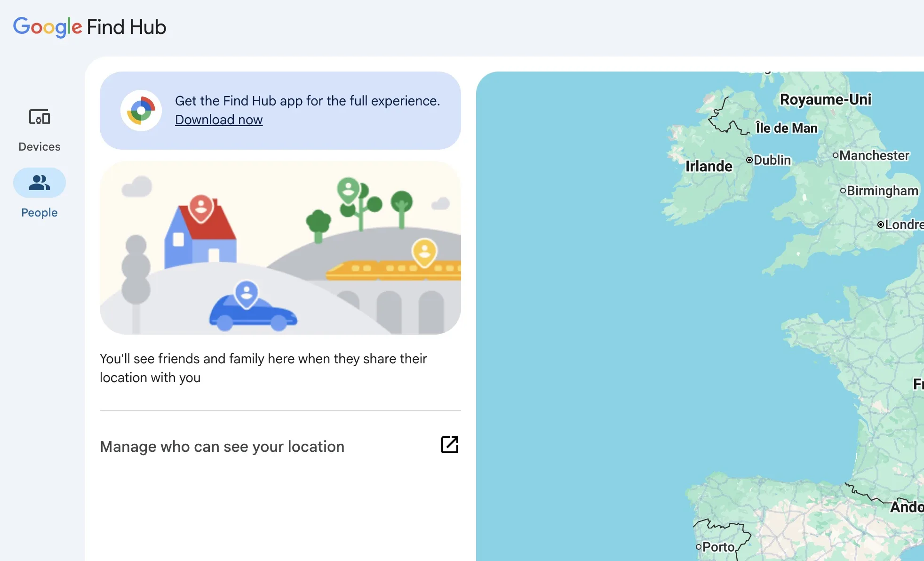This screenshot has height=561, width=924.
Task: Click Manchester city marker on map
Action: click(x=836, y=155)
